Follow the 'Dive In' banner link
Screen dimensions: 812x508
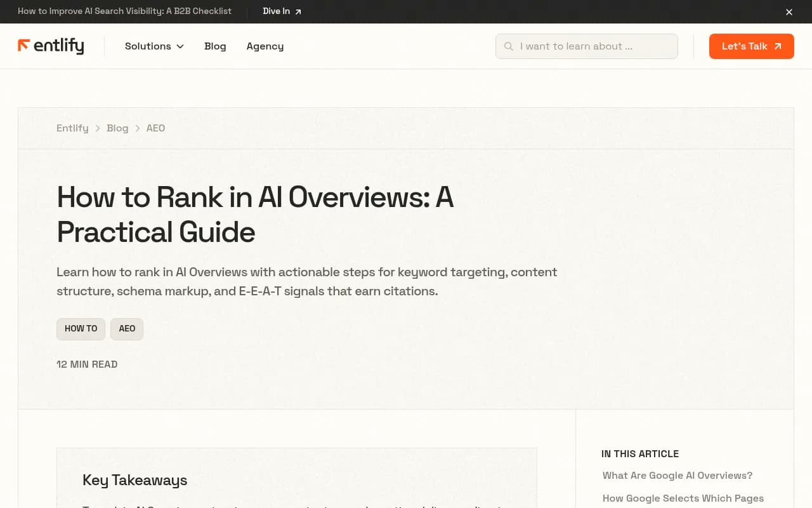click(x=282, y=11)
